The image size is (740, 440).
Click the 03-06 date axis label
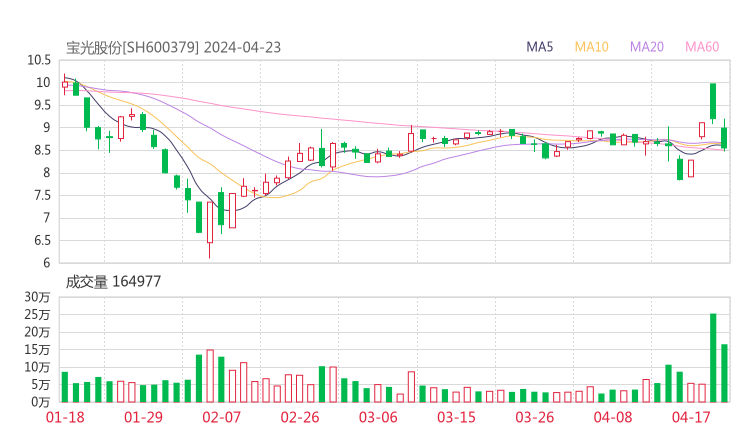[378, 417]
